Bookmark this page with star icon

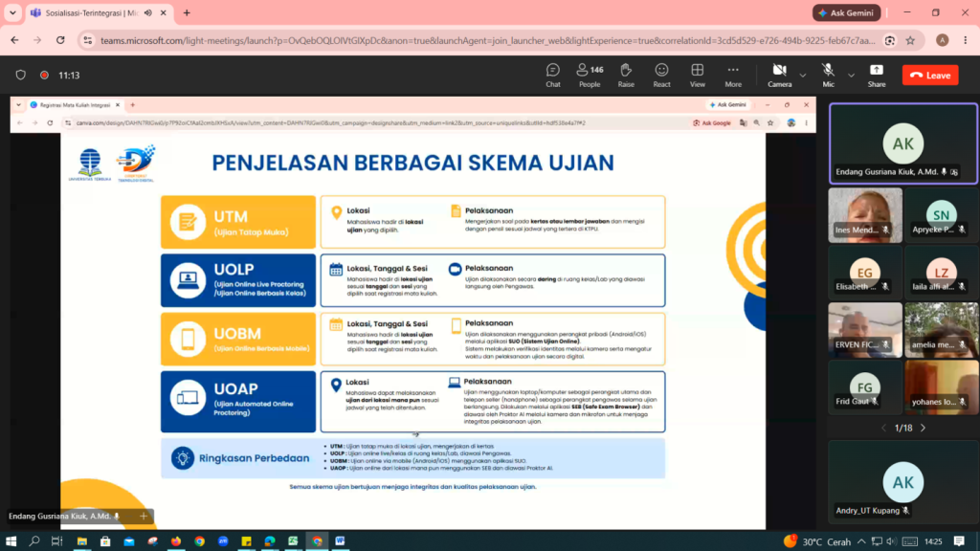coord(910,40)
